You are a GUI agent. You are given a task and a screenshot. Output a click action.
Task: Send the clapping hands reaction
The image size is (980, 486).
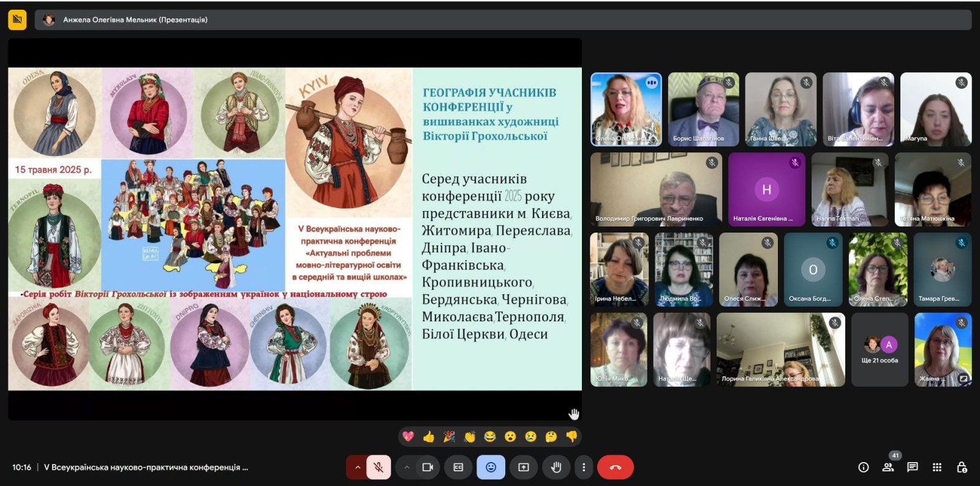pyautogui.click(x=470, y=436)
